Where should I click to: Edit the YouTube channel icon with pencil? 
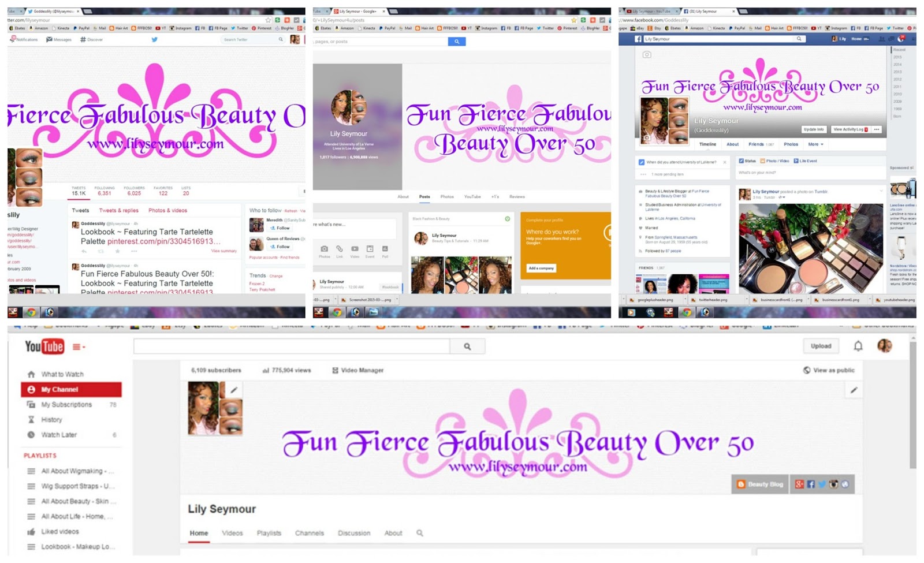(x=233, y=390)
